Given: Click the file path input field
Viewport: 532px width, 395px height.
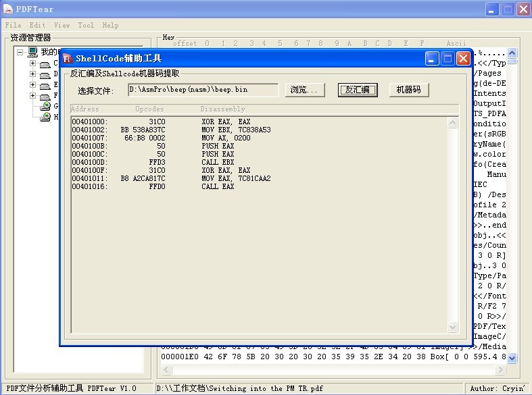Looking at the screenshot, I should 203,90.
